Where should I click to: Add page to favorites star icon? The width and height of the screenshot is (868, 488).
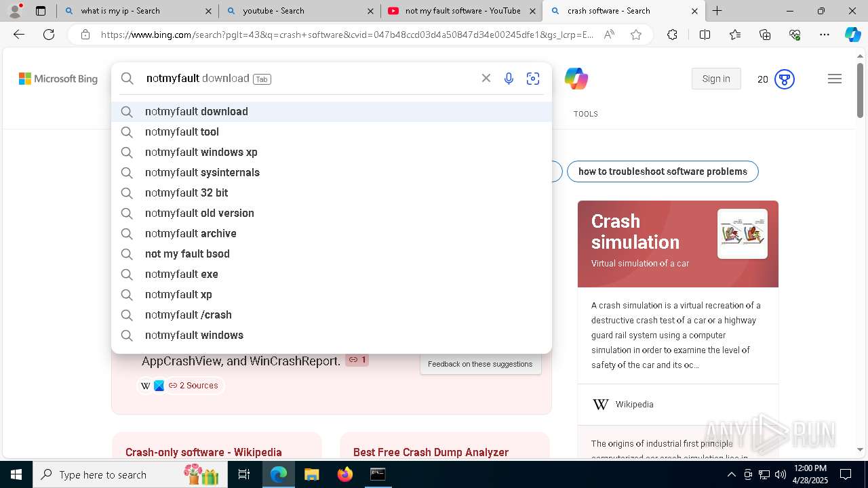point(636,35)
